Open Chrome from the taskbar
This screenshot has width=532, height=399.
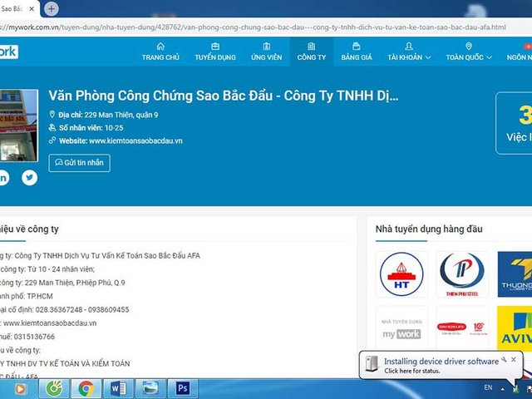pos(86,387)
